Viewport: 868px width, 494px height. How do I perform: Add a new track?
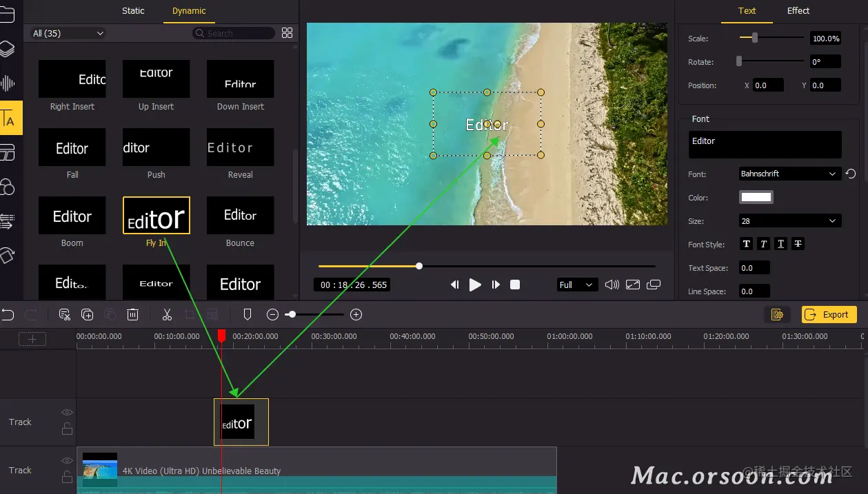[x=32, y=338]
